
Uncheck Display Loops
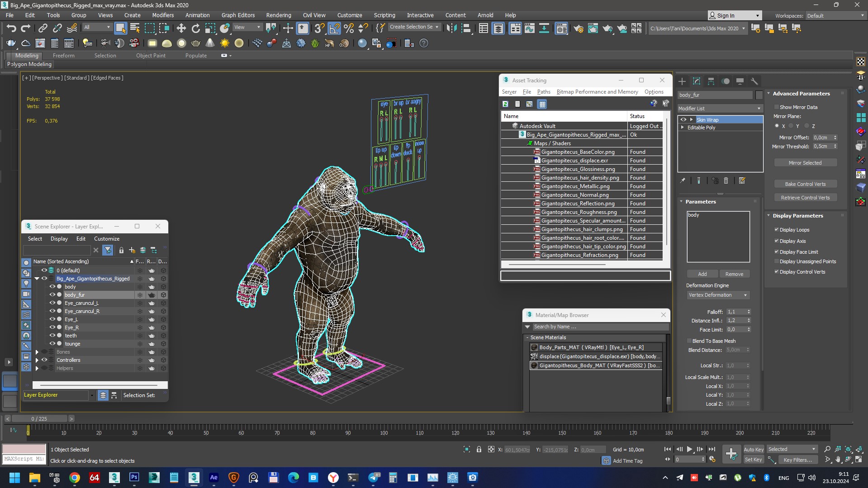tap(777, 230)
